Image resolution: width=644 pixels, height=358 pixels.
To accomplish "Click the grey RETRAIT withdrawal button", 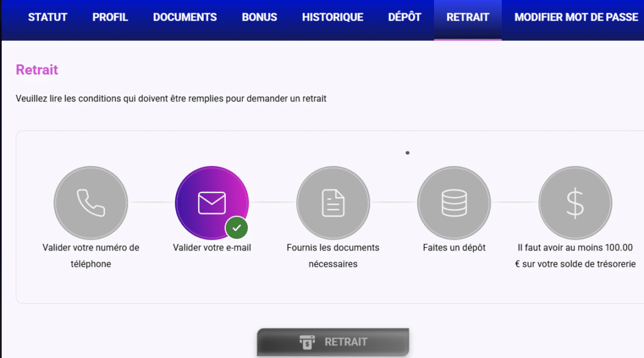I will click(333, 342).
